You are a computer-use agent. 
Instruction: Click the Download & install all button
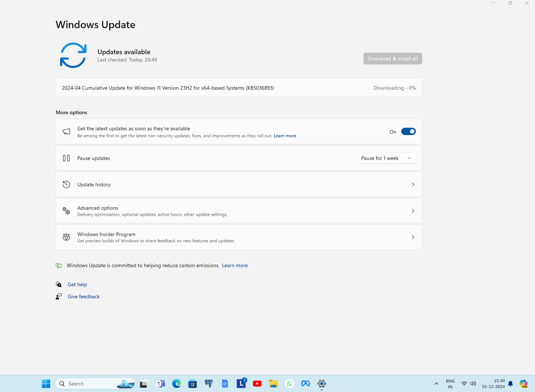coord(392,59)
